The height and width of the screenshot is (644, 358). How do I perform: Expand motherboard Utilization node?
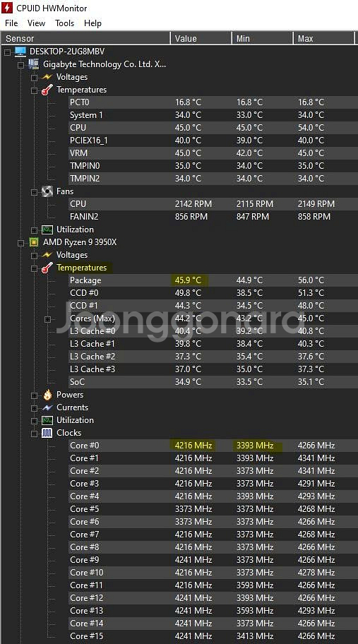[x=34, y=229]
